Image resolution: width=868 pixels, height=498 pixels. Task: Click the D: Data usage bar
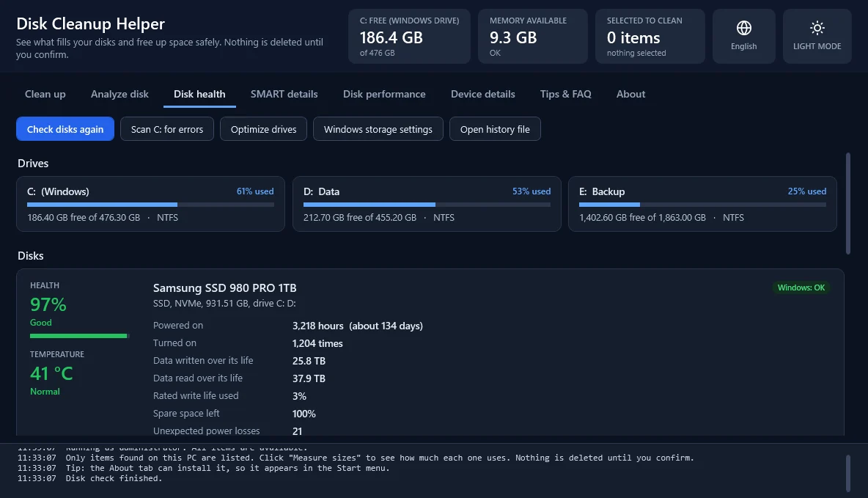pos(427,205)
